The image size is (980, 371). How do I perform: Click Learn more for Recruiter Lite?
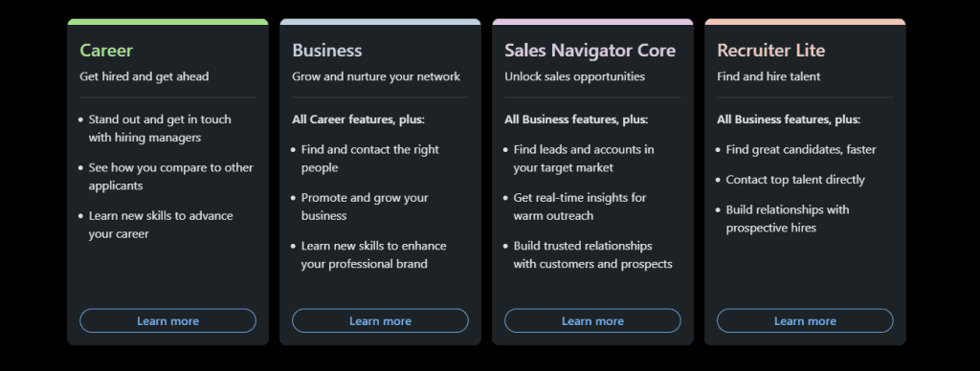pyautogui.click(x=805, y=320)
